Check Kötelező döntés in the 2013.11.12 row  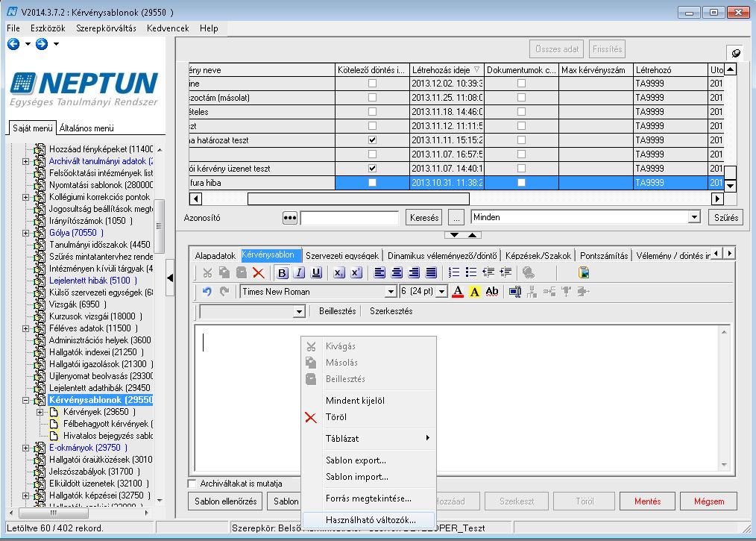pos(372,126)
